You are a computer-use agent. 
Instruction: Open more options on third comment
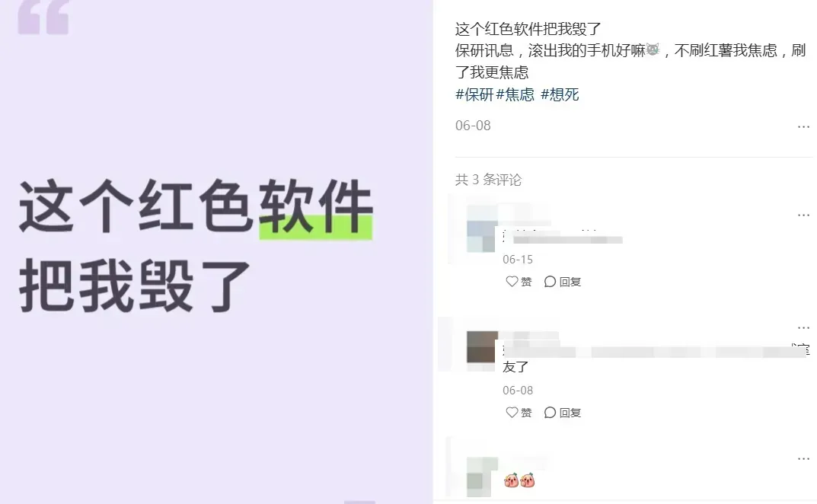point(803,458)
